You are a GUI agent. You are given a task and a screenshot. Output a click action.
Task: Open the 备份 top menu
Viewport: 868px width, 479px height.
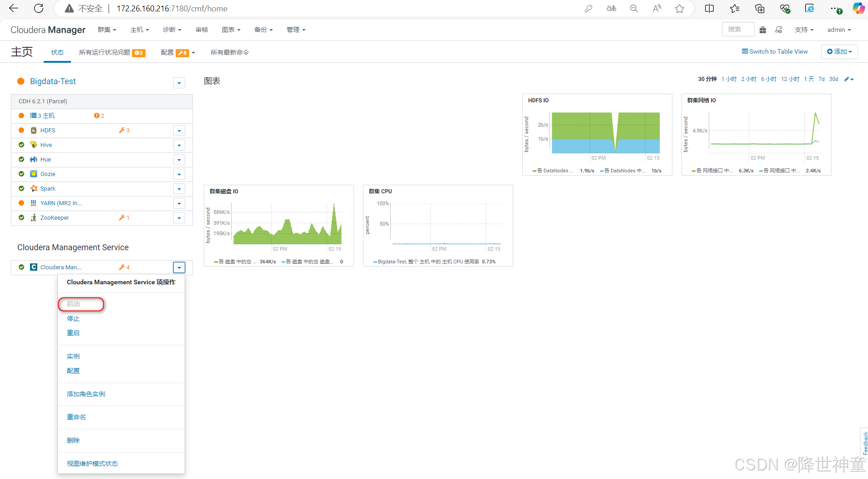pos(263,30)
